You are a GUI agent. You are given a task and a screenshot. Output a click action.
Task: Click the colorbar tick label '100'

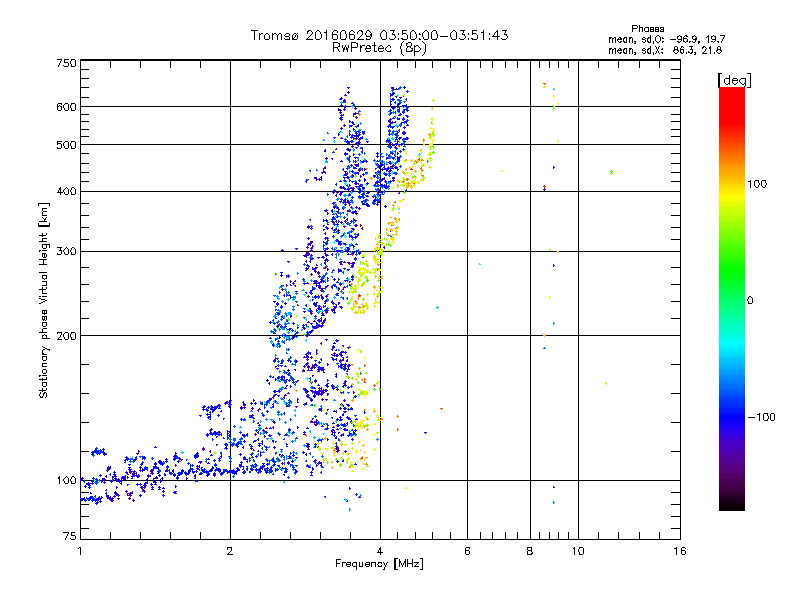pyautogui.click(x=757, y=184)
